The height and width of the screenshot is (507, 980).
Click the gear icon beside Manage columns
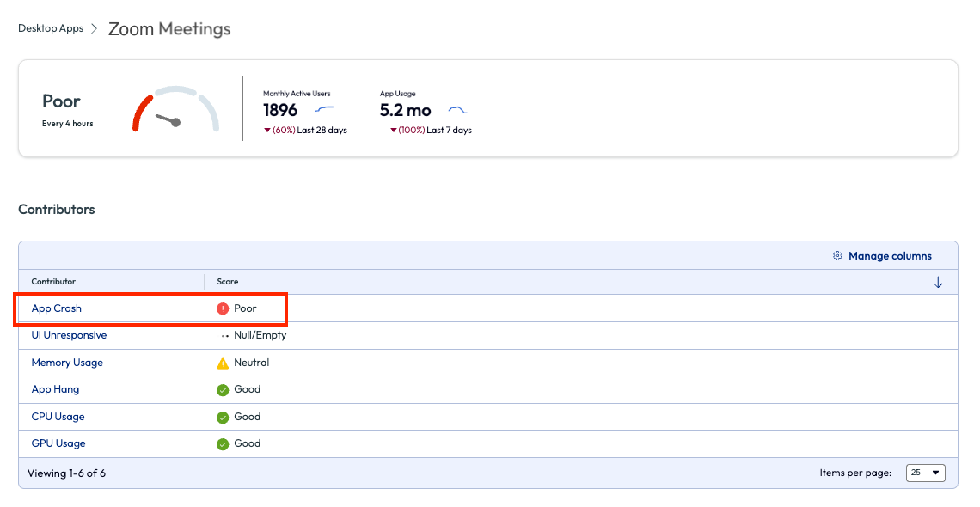click(837, 255)
